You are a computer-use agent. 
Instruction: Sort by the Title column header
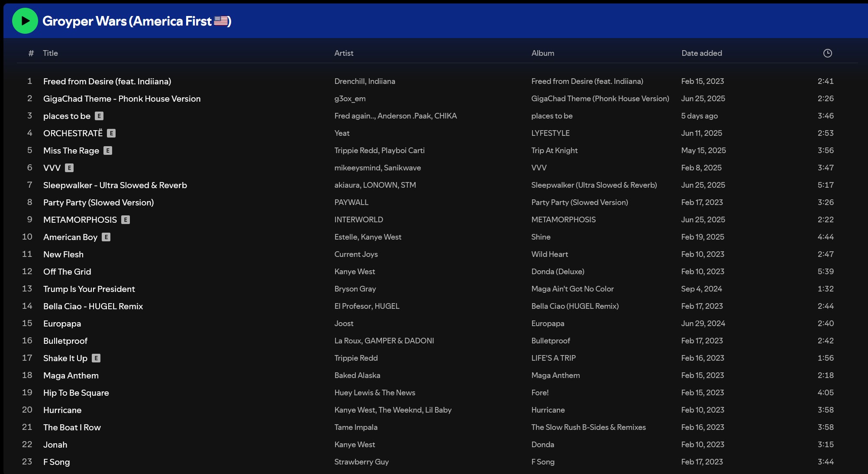click(50, 53)
